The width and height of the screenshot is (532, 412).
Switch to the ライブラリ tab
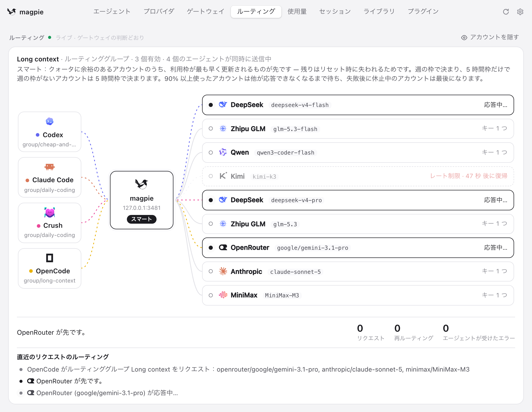coord(379,12)
